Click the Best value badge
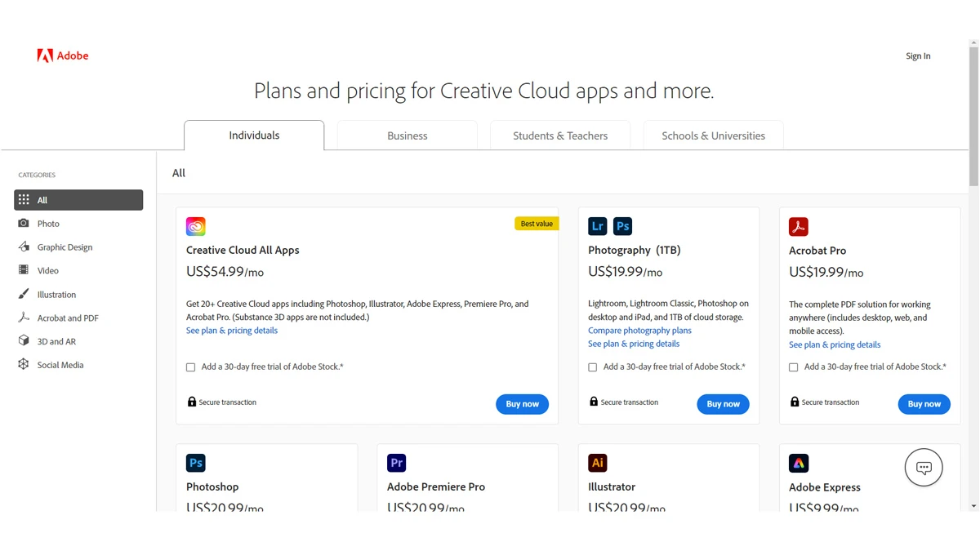Image resolution: width=980 pixels, height=551 pixels. 537,224
